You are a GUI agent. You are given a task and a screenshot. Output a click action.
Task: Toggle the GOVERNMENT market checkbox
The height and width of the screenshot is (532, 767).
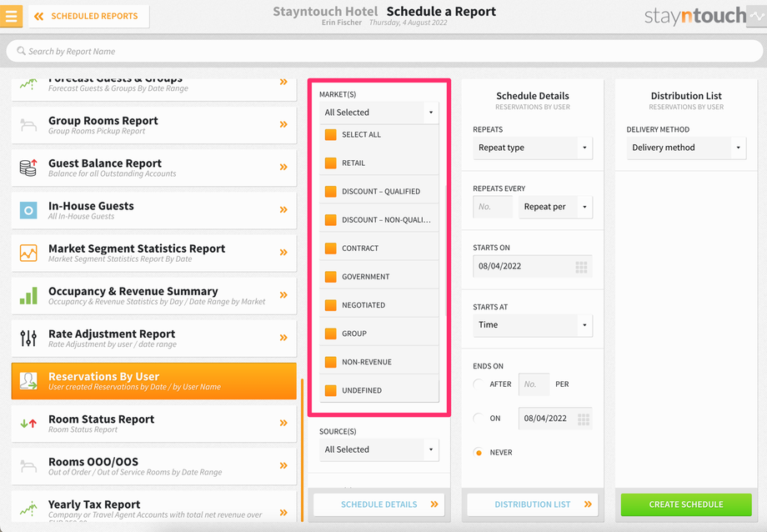(x=331, y=277)
